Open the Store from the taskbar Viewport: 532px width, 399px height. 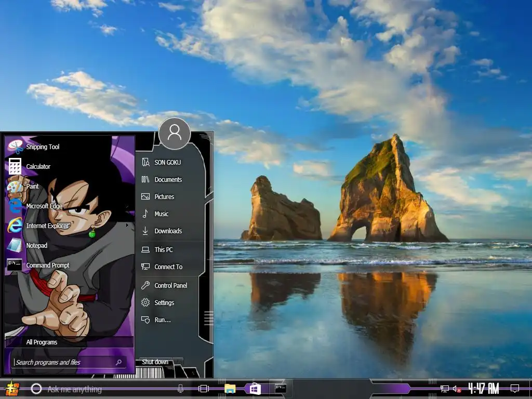(255, 389)
